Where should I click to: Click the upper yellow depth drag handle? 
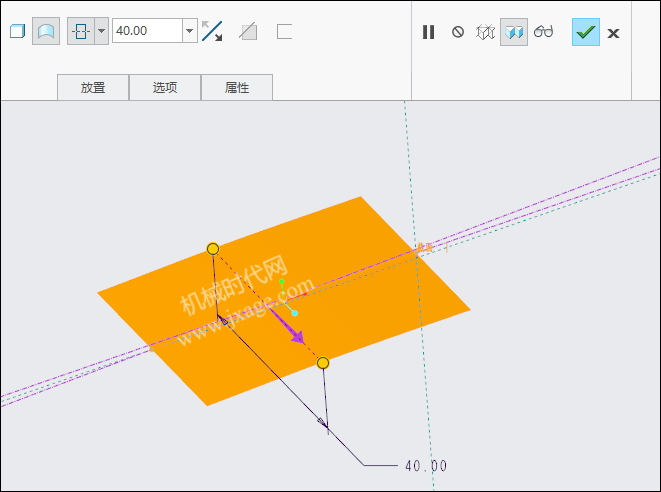(213, 249)
